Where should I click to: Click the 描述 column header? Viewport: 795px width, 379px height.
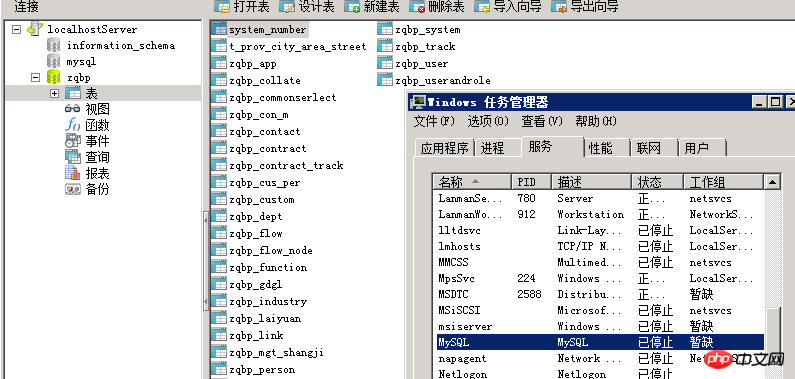pyautogui.click(x=592, y=181)
